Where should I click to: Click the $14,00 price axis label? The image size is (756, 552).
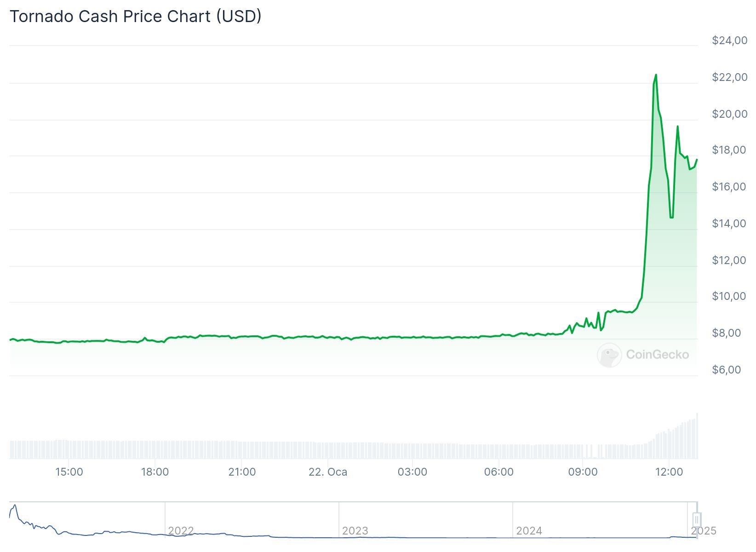(729, 224)
